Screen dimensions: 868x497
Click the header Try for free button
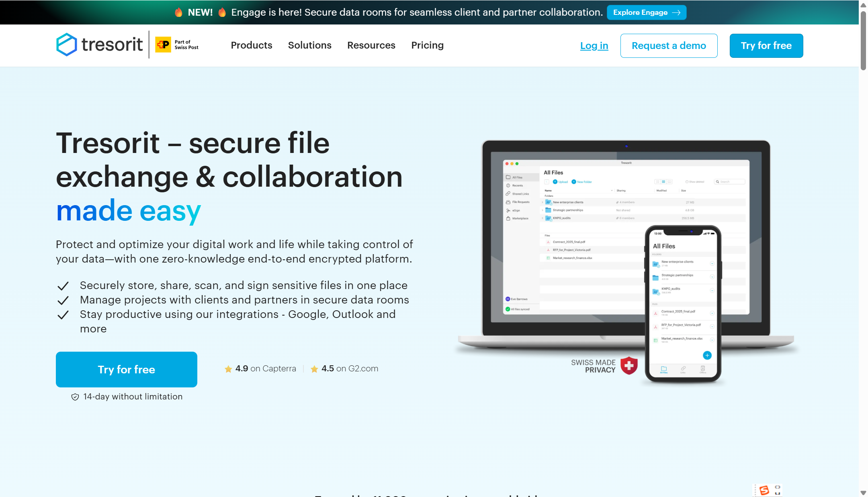click(766, 46)
